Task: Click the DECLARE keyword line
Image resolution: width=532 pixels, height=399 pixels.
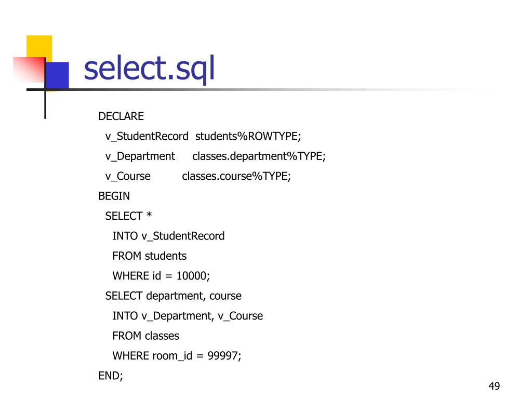Action: pyautogui.click(x=121, y=116)
